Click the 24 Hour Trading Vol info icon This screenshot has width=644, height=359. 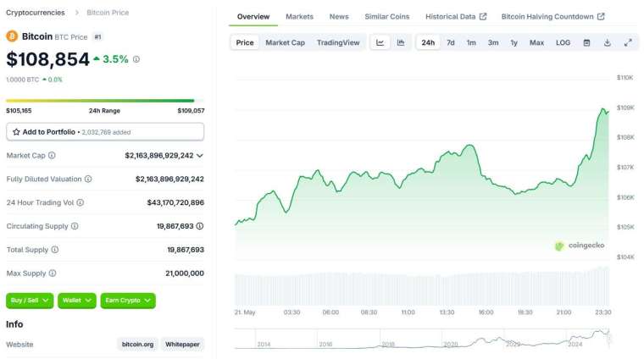click(x=80, y=202)
